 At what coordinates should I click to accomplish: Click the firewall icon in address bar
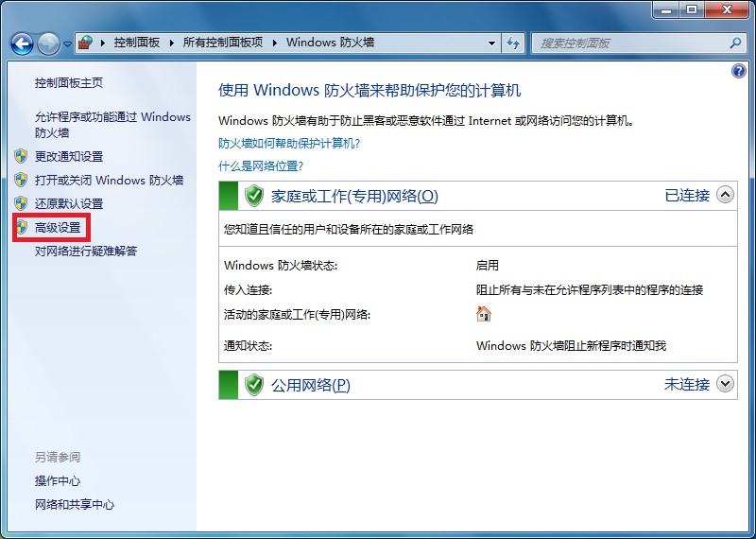tap(85, 43)
